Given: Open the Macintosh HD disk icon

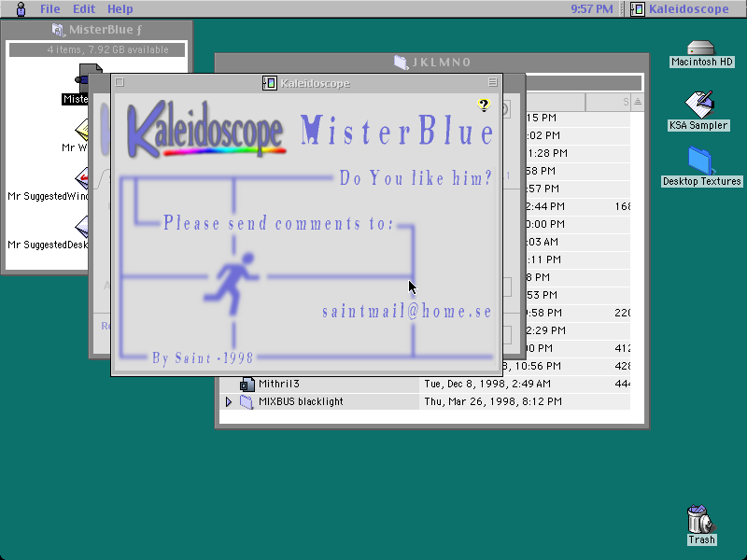Looking at the screenshot, I should tap(701, 48).
